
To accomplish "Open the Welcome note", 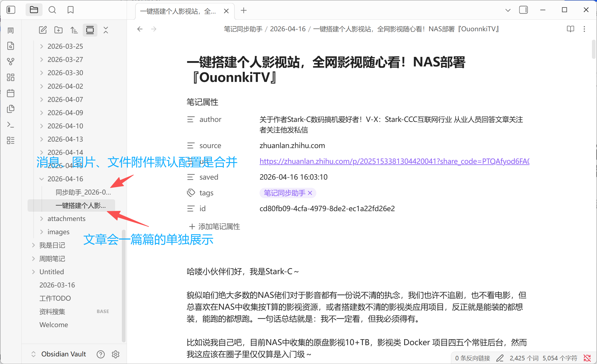I will click(54, 325).
